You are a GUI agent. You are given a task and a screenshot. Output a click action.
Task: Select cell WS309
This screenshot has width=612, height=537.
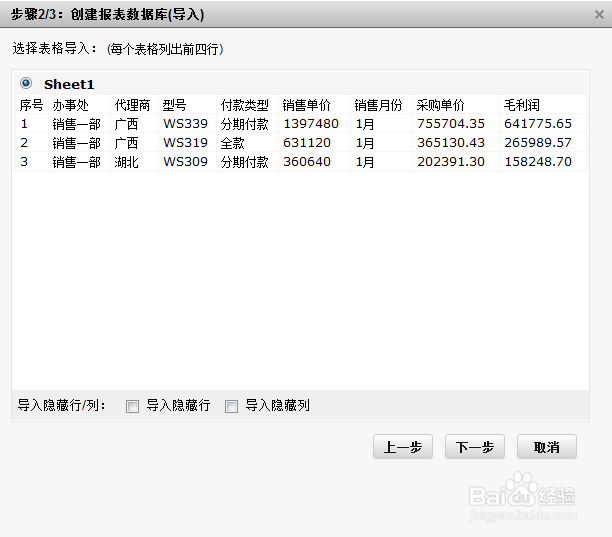185,162
